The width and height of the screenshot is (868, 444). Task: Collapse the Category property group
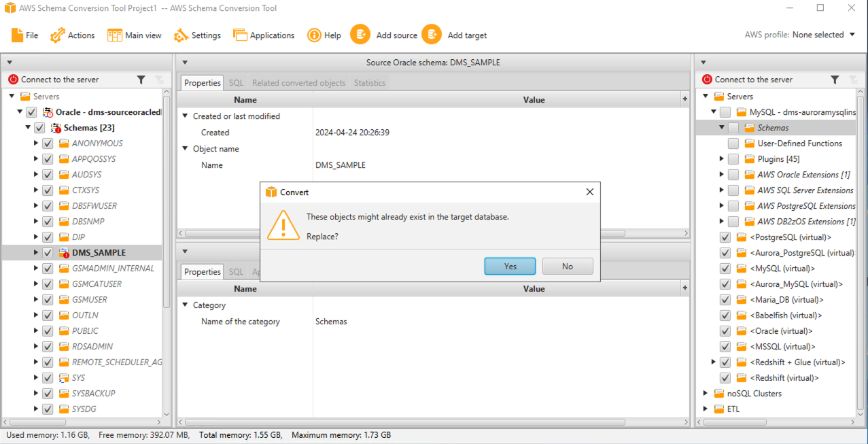185,305
